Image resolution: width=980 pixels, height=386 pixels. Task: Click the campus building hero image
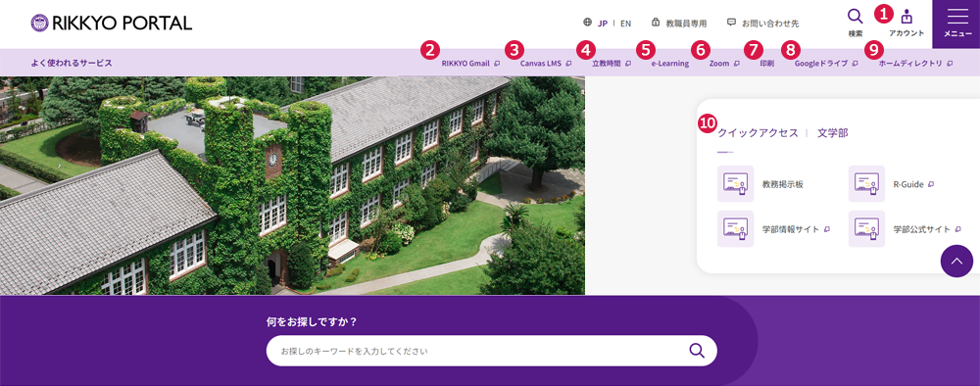click(292, 185)
